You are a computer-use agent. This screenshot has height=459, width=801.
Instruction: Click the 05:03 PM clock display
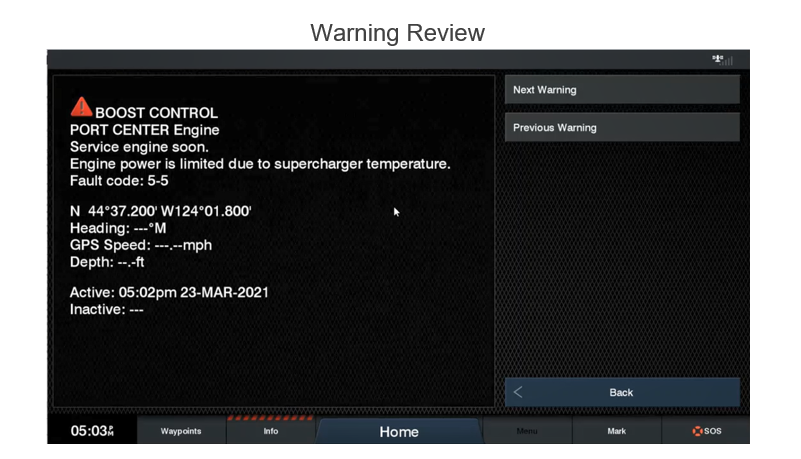pos(92,431)
